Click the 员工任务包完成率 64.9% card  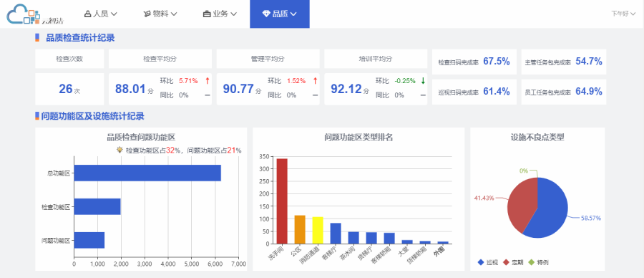click(564, 92)
